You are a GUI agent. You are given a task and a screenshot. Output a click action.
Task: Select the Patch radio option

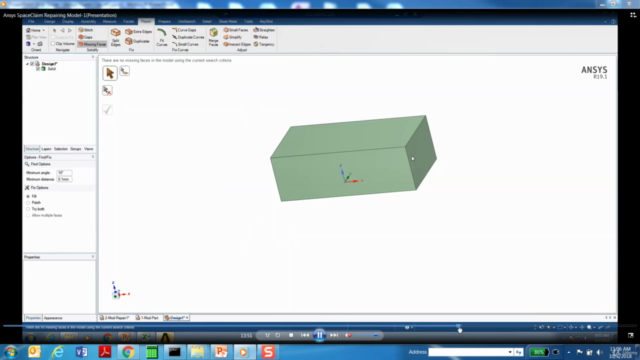coord(28,202)
